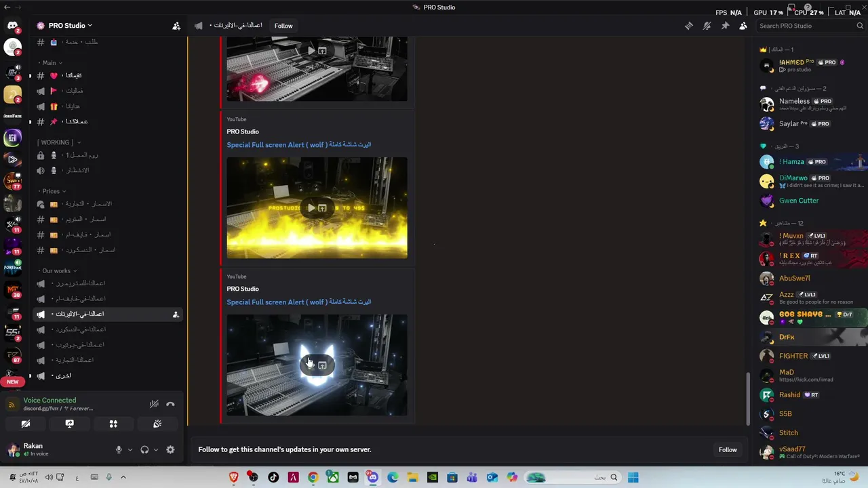Open Xbox app from taskbar
This screenshot has height=488, width=868.
coord(333,477)
